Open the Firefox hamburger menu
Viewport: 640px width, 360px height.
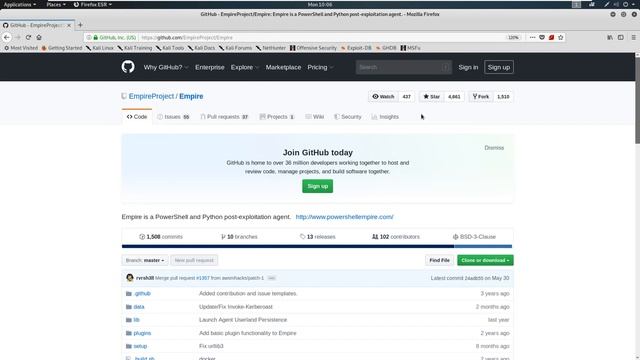(x=633, y=37)
